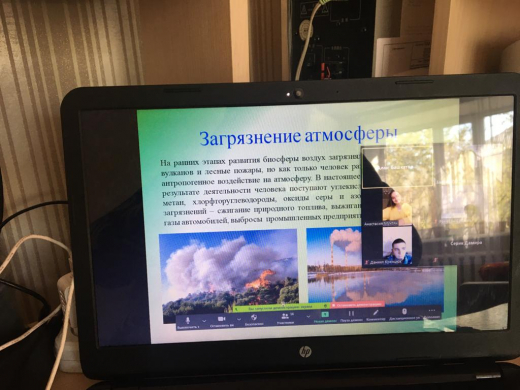Select Даниил's video thumbnail
The width and height of the screenshot is (520, 390).
click(x=397, y=246)
